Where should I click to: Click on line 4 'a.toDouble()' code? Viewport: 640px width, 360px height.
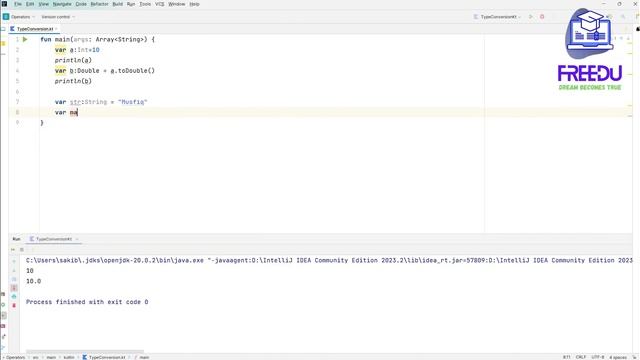pyautogui.click(x=133, y=71)
